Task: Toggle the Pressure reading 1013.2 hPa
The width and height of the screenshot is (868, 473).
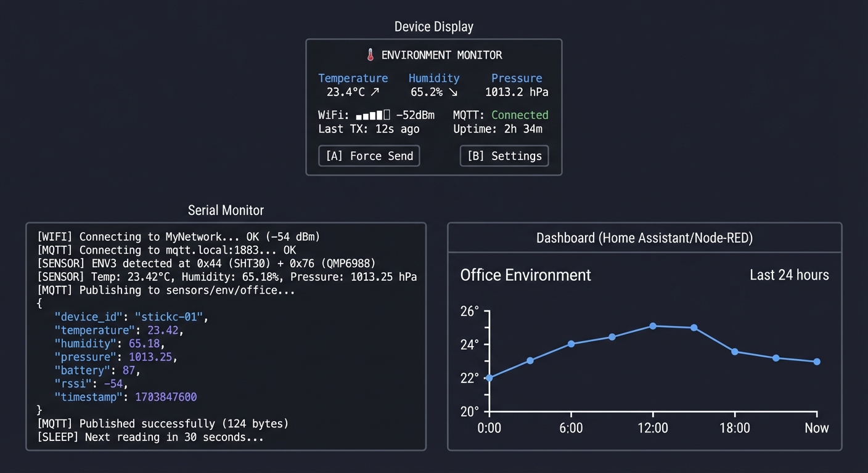Action: click(x=517, y=92)
